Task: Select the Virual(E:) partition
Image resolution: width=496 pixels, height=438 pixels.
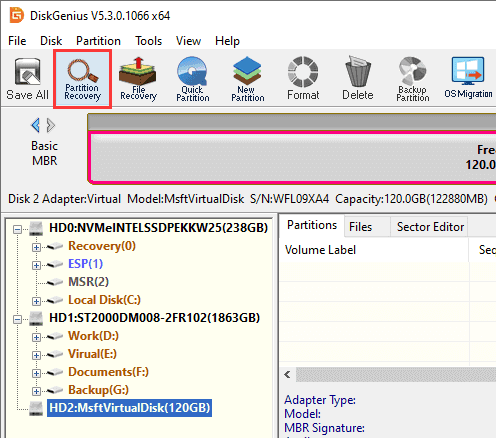Action: [x=93, y=354]
